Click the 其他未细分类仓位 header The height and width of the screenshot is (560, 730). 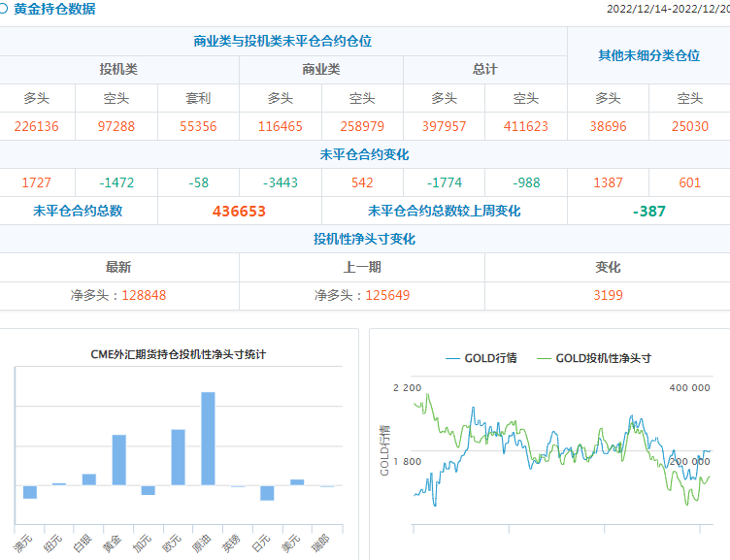point(648,55)
